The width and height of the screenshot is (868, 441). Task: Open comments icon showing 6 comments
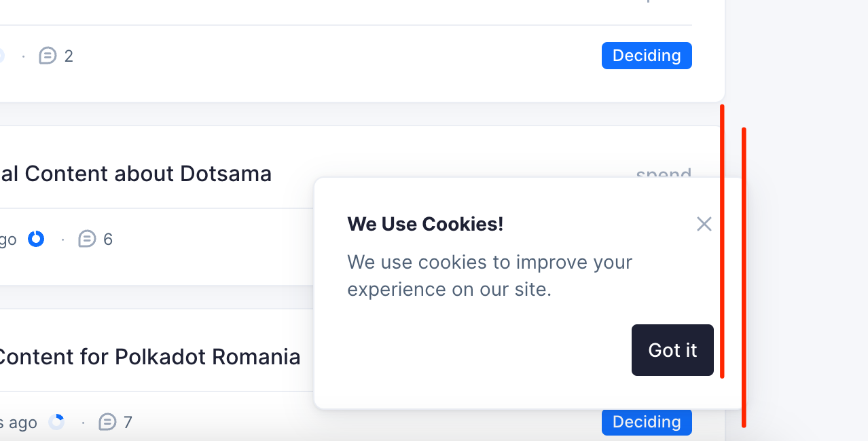tap(87, 239)
